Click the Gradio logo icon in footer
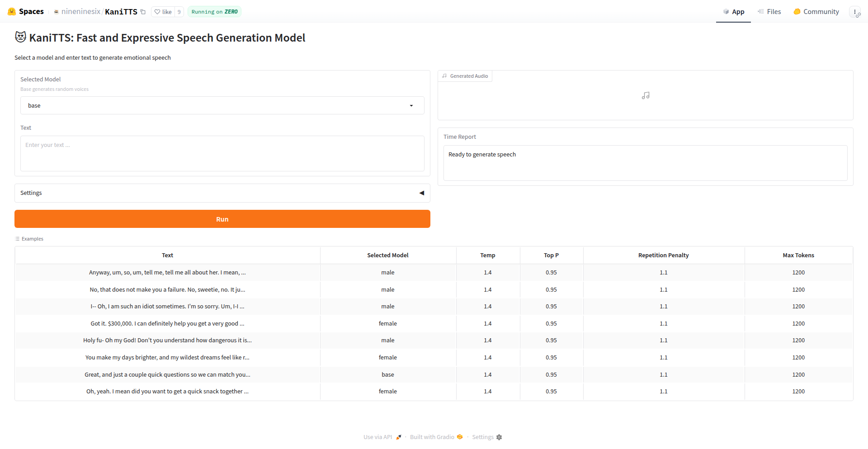Viewport: 868px width, 449px height. [460, 437]
